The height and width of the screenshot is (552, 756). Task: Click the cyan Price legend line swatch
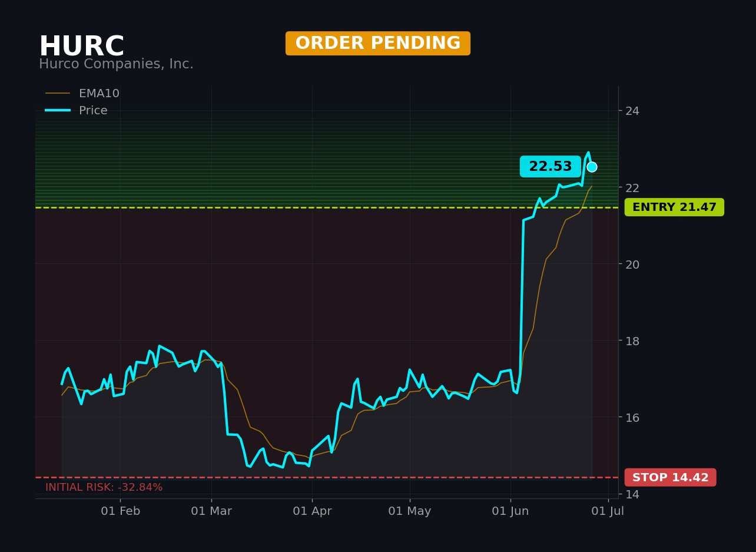(58, 111)
